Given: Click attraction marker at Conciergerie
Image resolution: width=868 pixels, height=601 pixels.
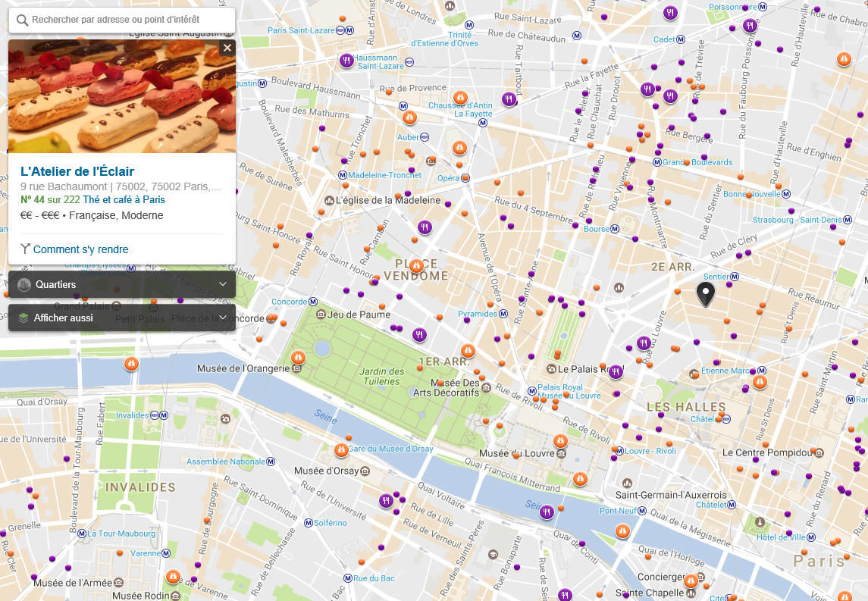Looking at the screenshot, I should 691,581.
